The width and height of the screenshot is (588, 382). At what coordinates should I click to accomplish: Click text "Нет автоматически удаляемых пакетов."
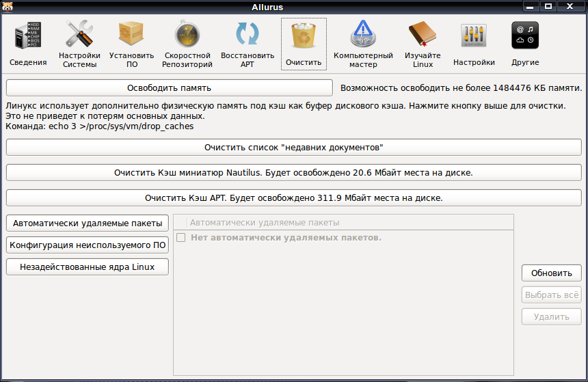(x=286, y=237)
